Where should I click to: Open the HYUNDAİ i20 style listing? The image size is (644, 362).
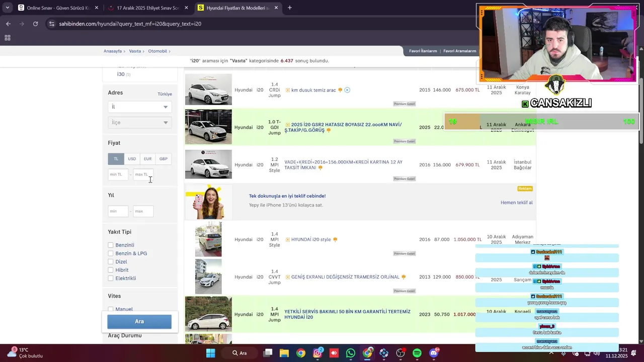311,239
